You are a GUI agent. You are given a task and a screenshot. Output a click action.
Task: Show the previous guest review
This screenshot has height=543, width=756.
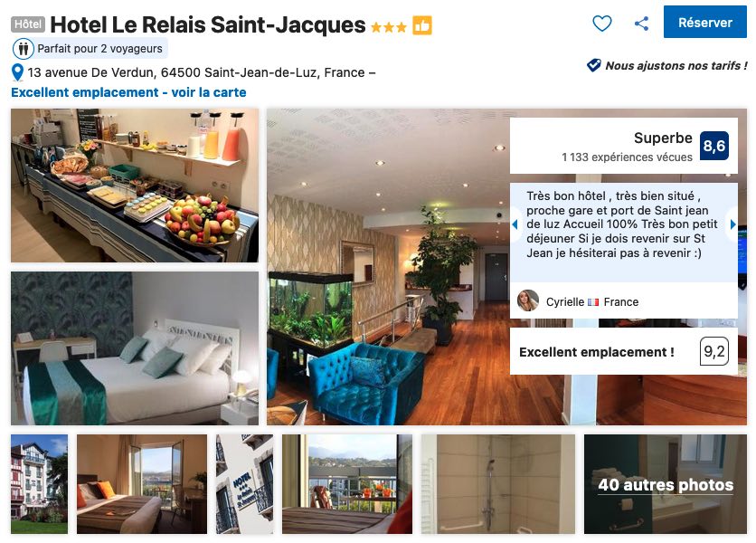click(515, 224)
